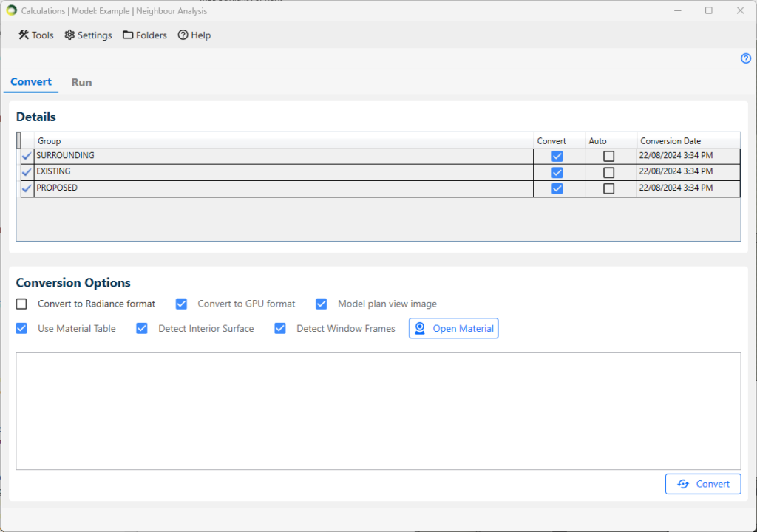Switch to the Run tab
The image size is (757, 532).
pyautogui.click(x=81, y=82)
